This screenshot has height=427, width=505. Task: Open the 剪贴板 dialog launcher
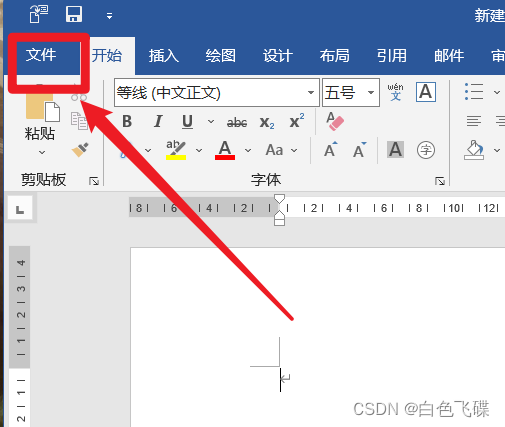[94, 181]
